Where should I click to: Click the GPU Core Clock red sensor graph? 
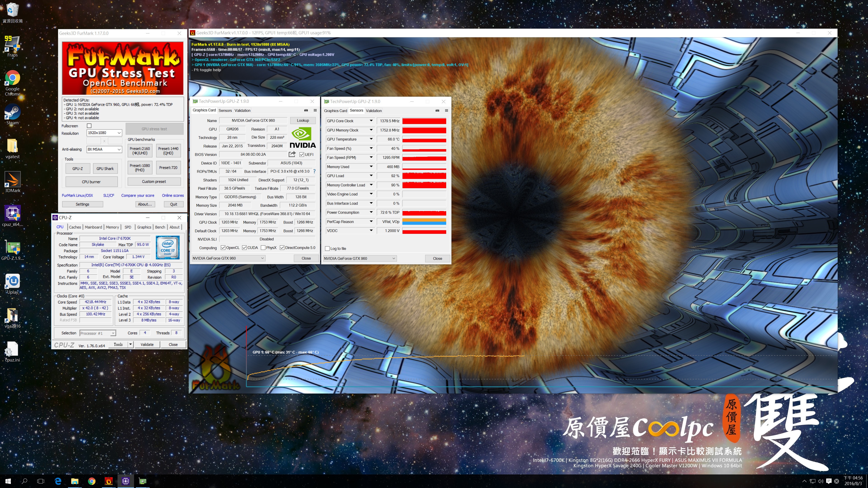(424, 121)
